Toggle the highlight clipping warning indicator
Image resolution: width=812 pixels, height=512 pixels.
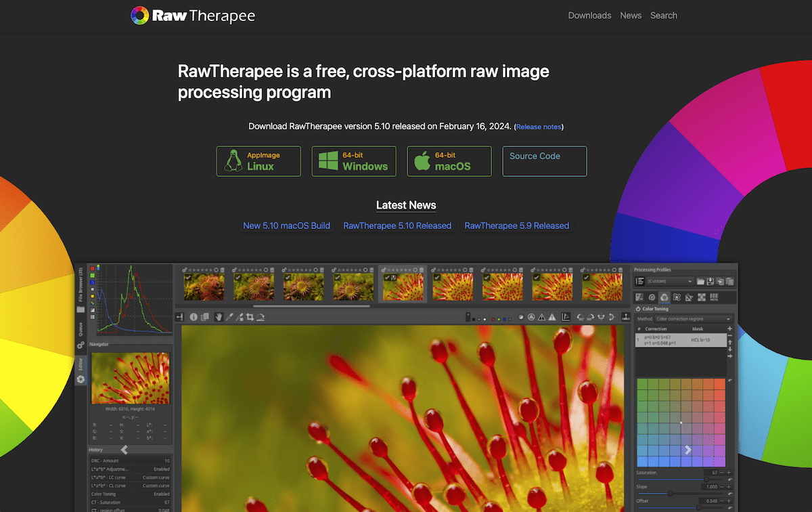click(551, 317)
